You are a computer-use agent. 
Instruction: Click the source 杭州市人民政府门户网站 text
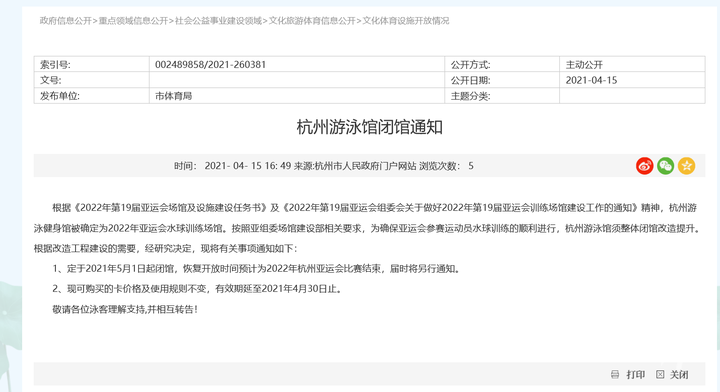tap(355, 166)
